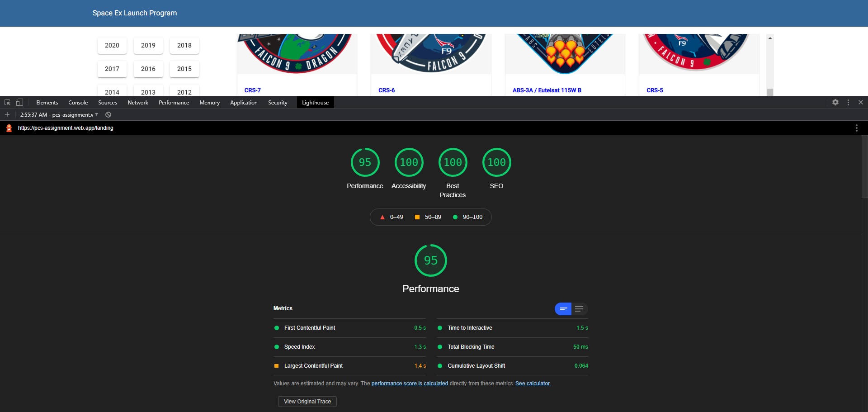
Task: Toggle the device toolbar icon
Action: 19,103
